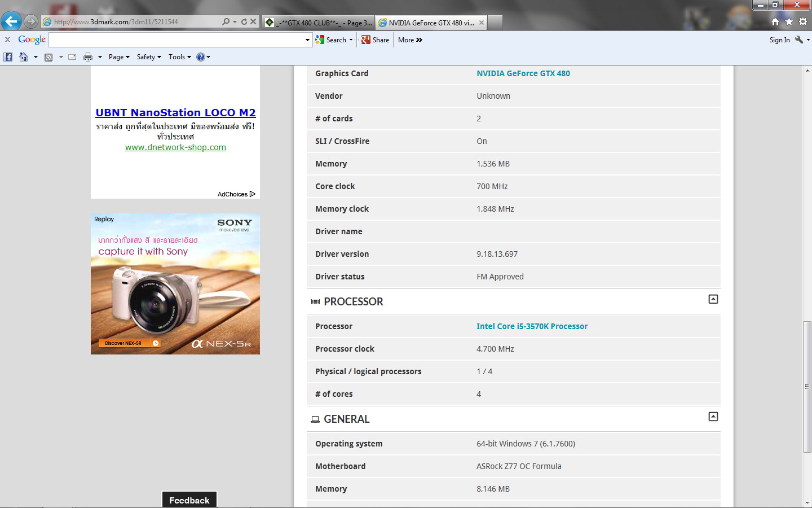
Task: Open the browser gear settings icon
Action: pos(803,21)
